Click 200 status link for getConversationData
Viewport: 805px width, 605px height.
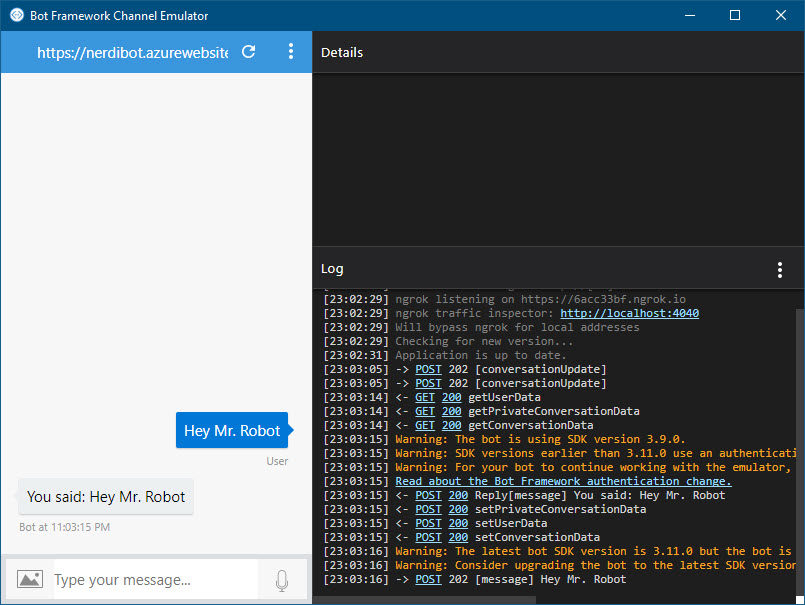point(452,425)
